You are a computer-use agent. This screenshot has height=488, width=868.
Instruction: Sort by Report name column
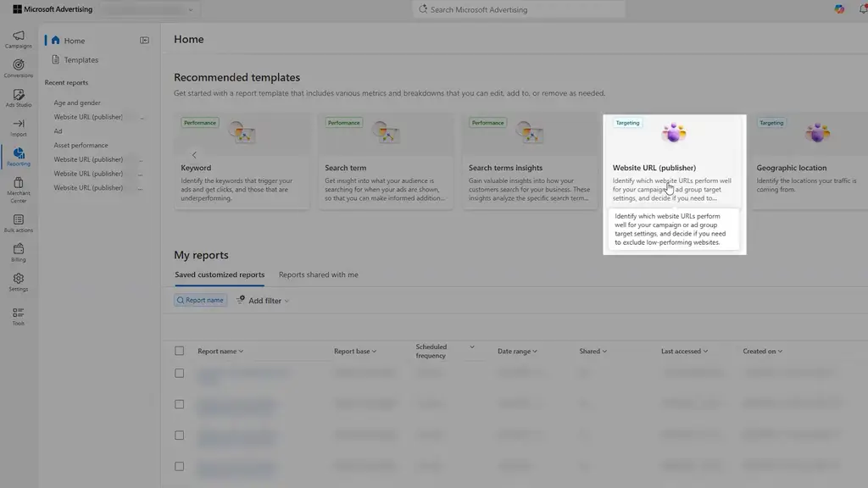220,352
